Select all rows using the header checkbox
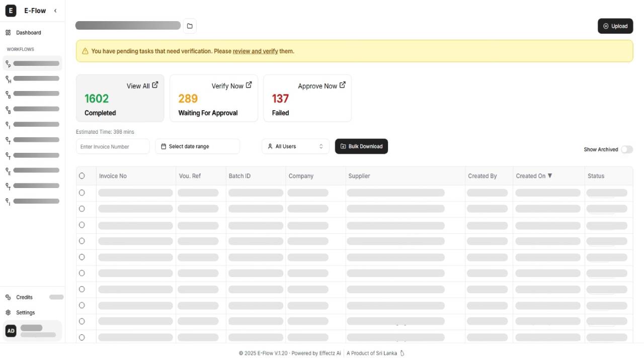The image size is (644, 362). [82, 175]
